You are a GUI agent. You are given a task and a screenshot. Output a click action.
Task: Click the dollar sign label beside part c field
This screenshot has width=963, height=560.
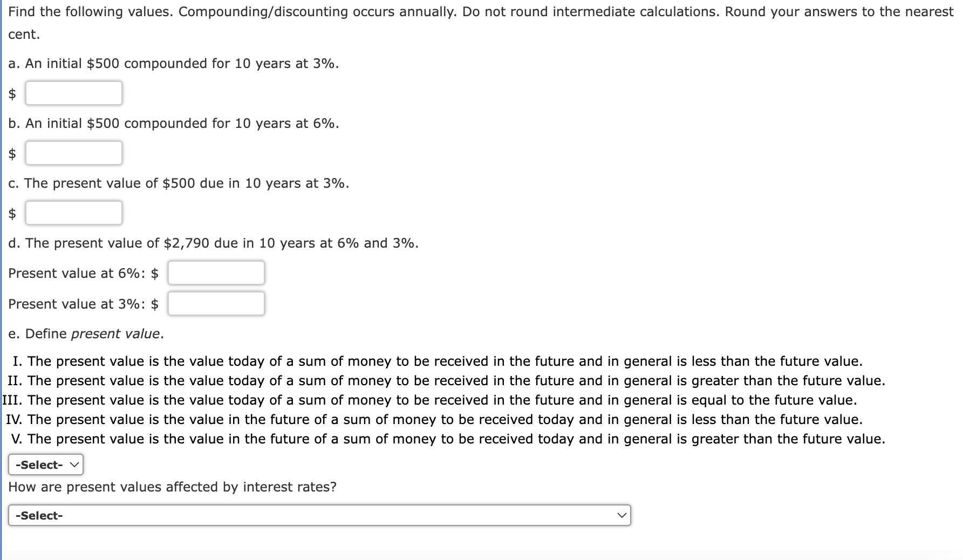point(11,213)
